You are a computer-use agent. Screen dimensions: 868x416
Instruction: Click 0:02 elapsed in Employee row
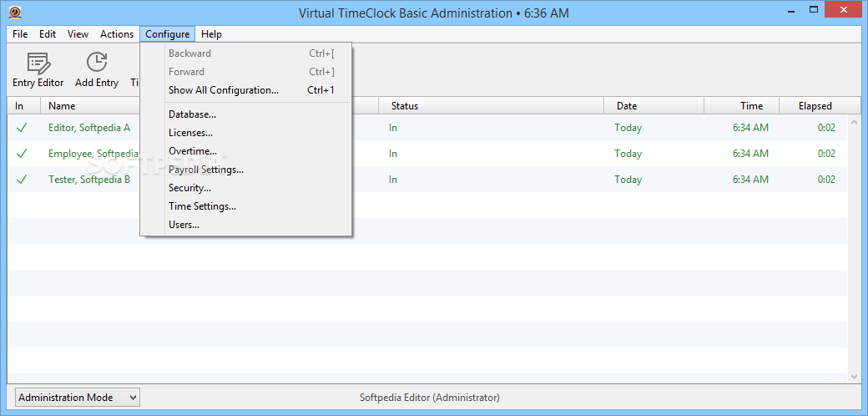[826, 154]
